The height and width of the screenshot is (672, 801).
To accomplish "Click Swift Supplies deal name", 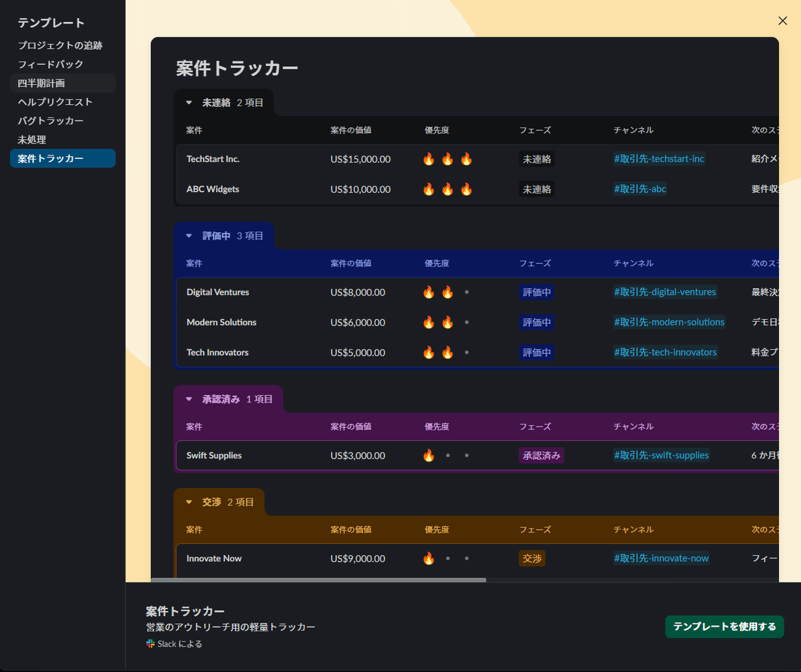I will [x=214, y=455].
